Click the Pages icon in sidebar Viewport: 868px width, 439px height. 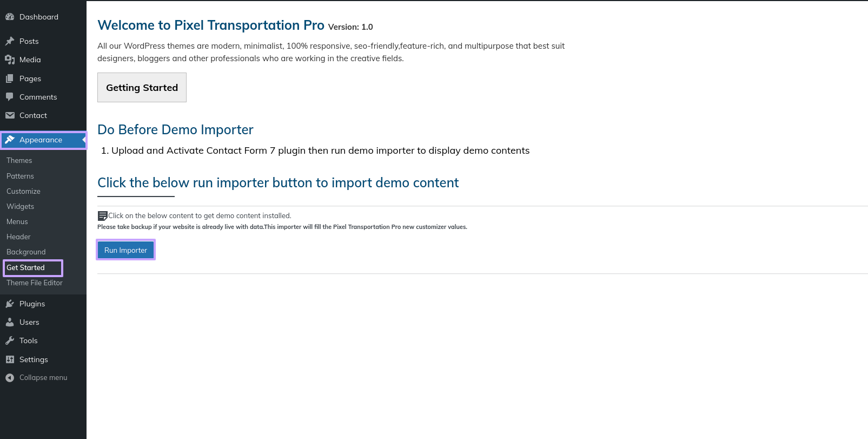pyautogui.click(x=10, y=78)
